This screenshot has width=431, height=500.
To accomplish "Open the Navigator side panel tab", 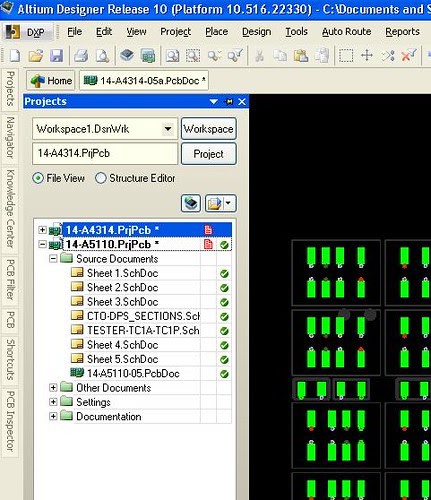I will coord(10,138).
